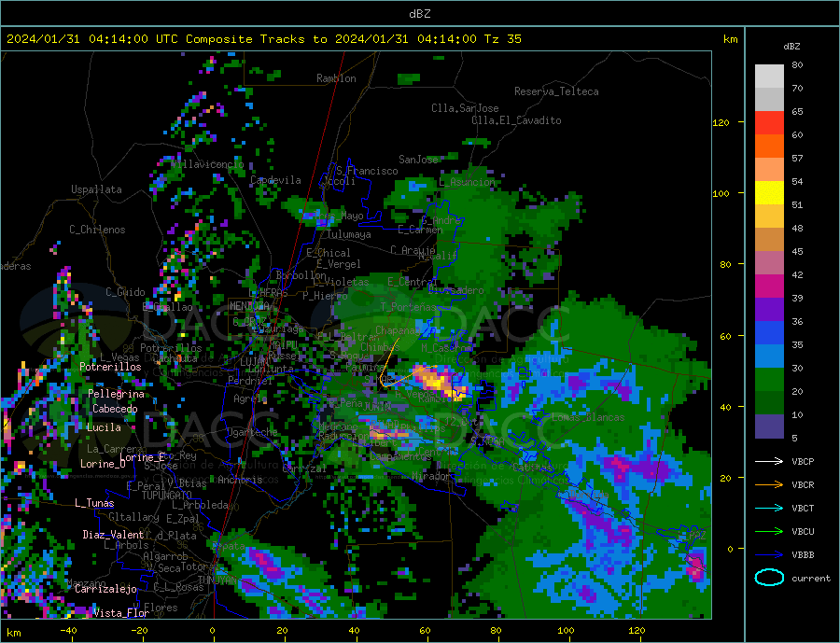
Task: Click the 'current' legend label
Action: 811,579
